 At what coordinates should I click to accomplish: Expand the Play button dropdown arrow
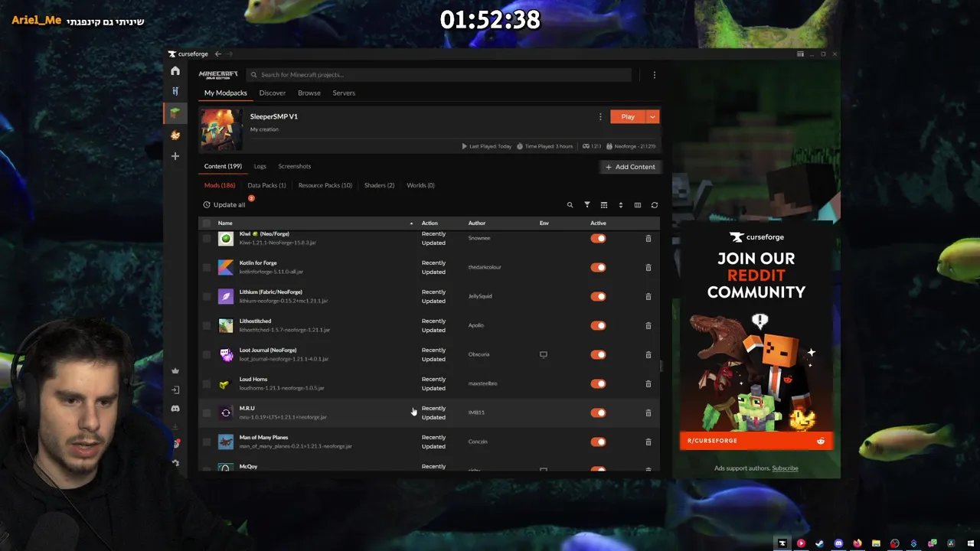652,117
